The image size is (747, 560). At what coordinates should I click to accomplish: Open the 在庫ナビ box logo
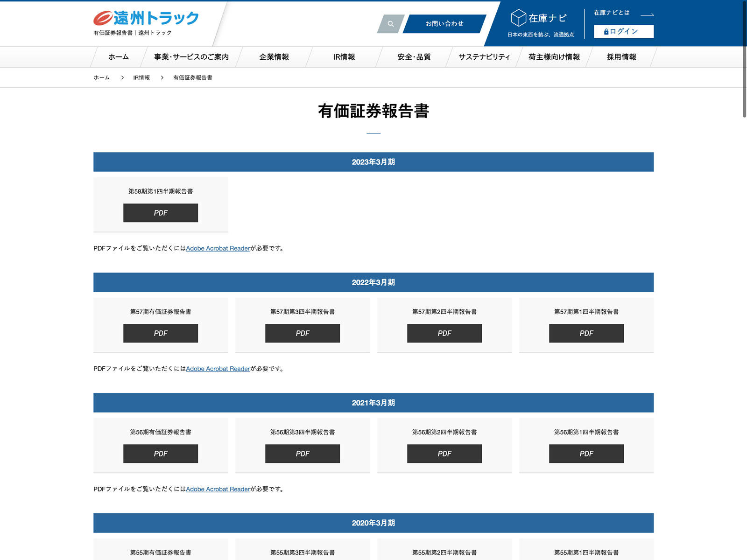(539, 19)
